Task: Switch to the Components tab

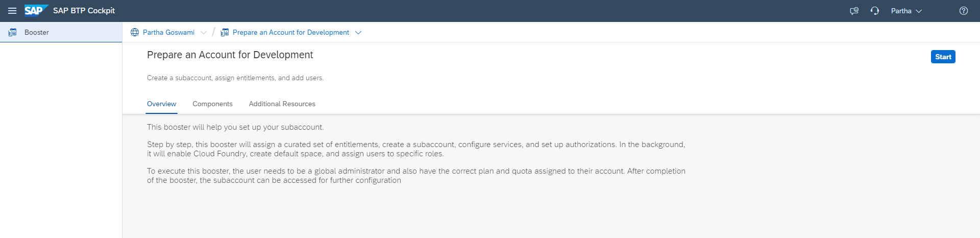Action: point(212,104)
